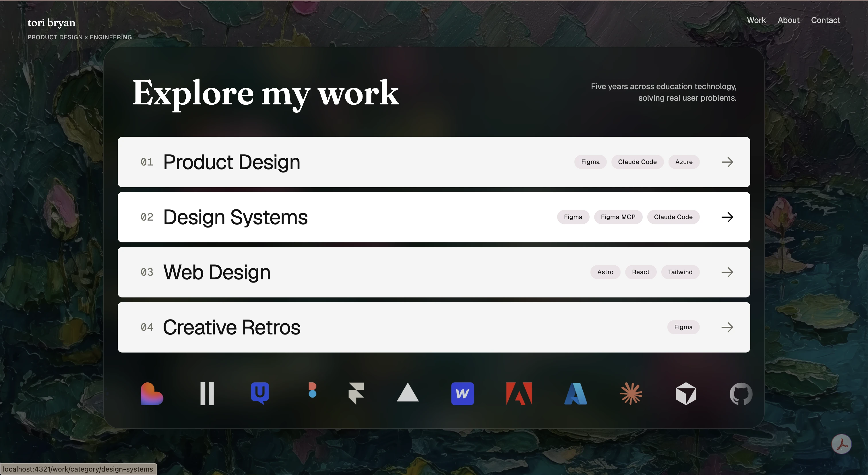This screenshot has width=868, height=475.
Task: Open the Web Design category
Action: pyautogui.click(x=434, y=272)
